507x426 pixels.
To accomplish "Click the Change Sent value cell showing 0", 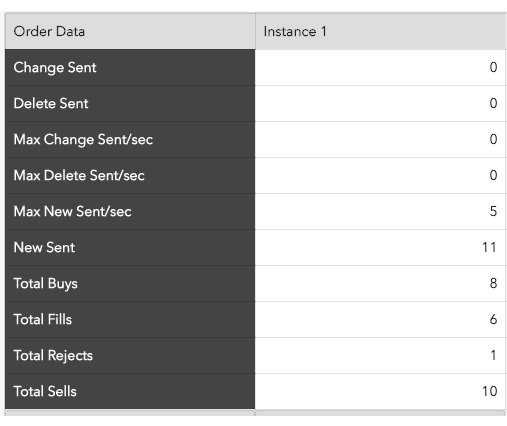I will (381, 68).
